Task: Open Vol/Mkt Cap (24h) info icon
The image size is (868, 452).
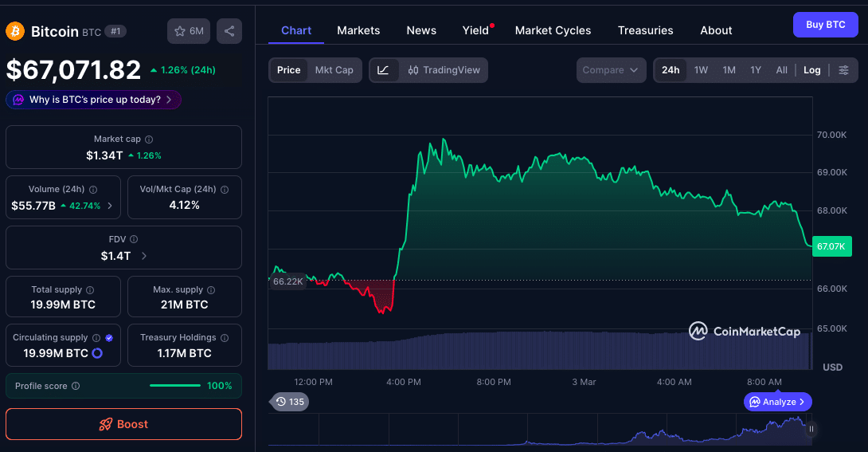Action: coord(225,190)
